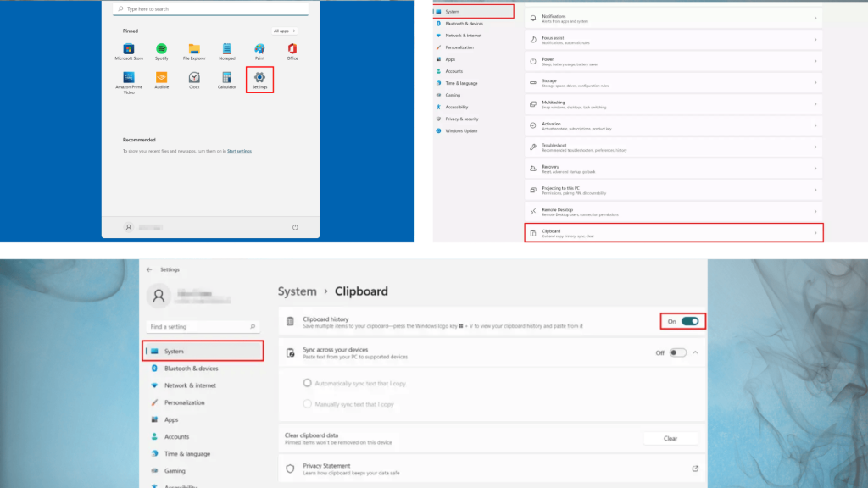Open Microsoft Store from Pinned section
Viewport: 868px width, 488px height.
130,50
